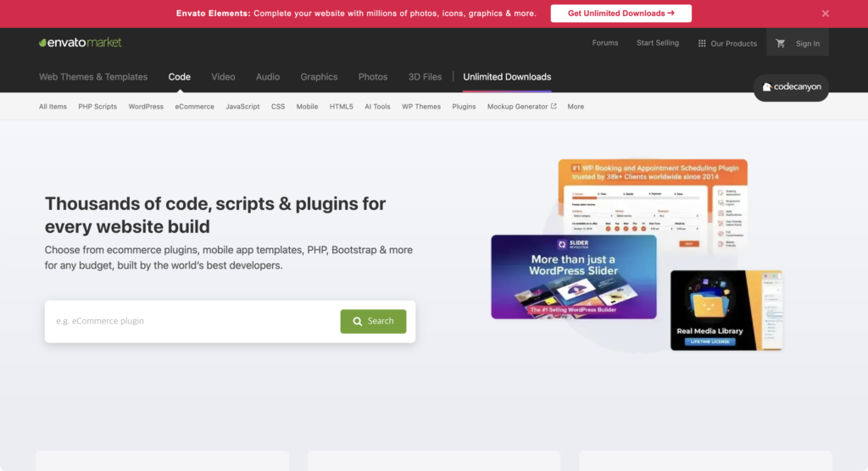Click All Items category
This screenshot has height=471, width=868.
[53, 106]
